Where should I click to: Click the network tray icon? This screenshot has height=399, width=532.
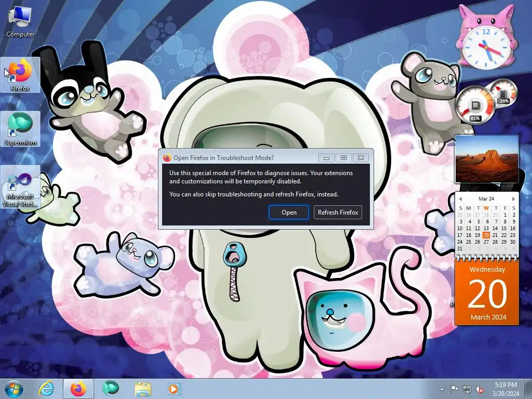467,389
